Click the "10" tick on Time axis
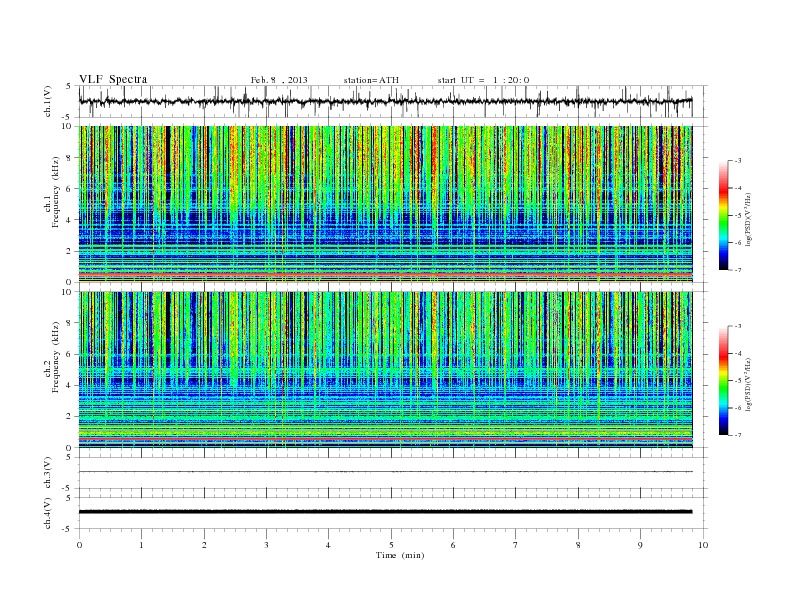The width and height of the screenshot is (792, 612). 703,545
